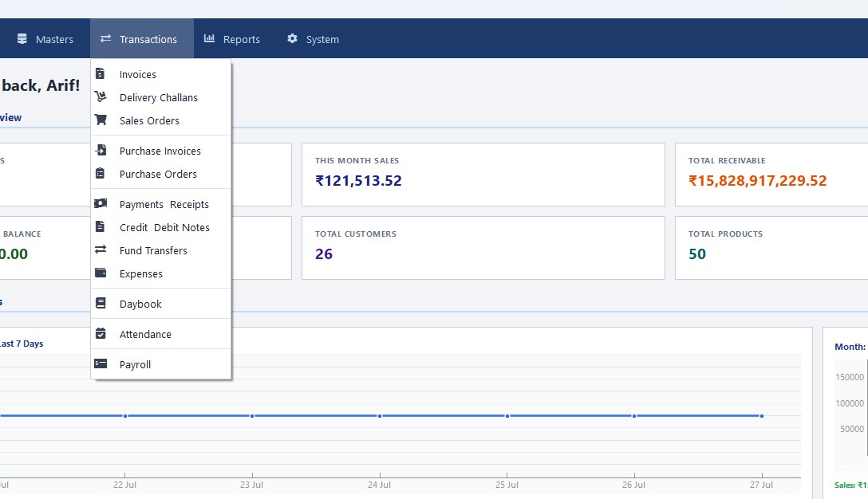This screenshot has width=868, height=499.
Task: Click the Transactions arrows icon
Action: pos(105,39)
